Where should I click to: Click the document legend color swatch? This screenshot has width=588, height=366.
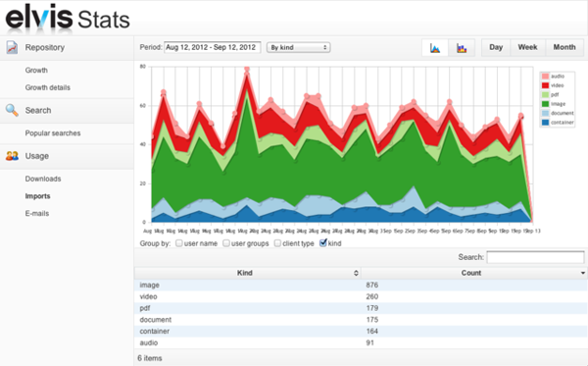click(x=545, y=113)
